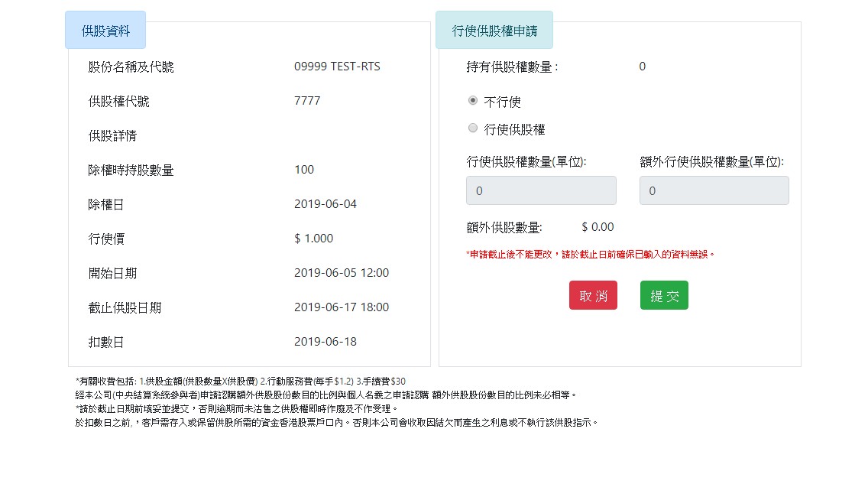Click the 行使價 label

pos(106,239)
